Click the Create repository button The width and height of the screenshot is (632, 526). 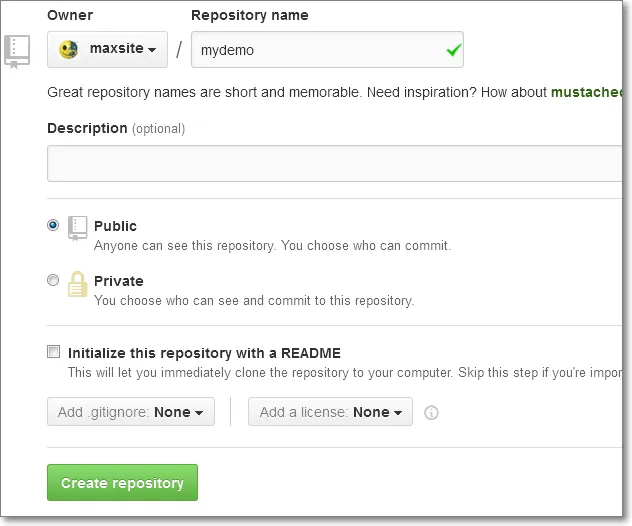(x=122, y=482)
